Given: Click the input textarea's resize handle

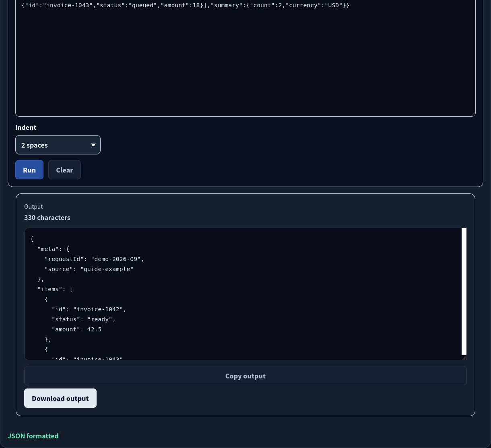Looking at the screenshot, I should pos(473,114).
